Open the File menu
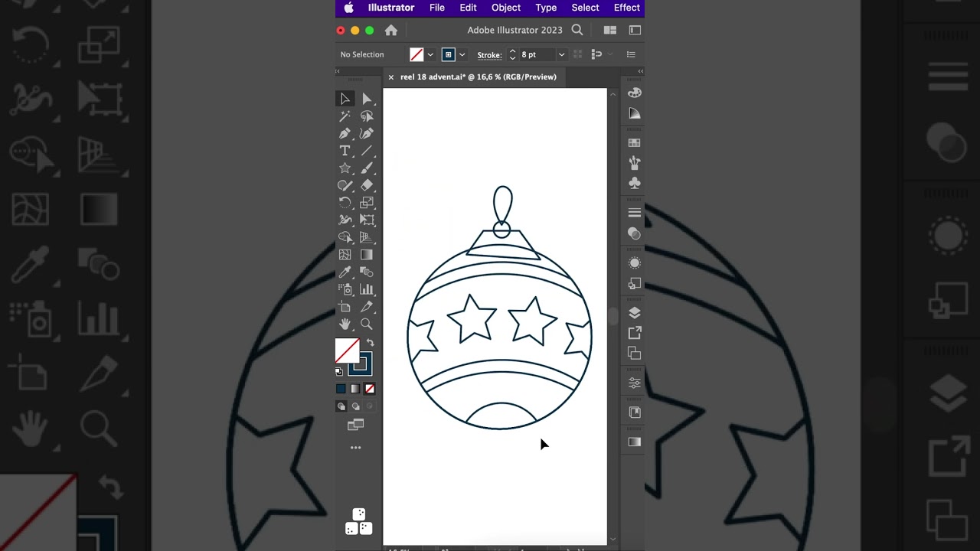The width and height of the screenshot is (980, 551). tap(437, 8)
